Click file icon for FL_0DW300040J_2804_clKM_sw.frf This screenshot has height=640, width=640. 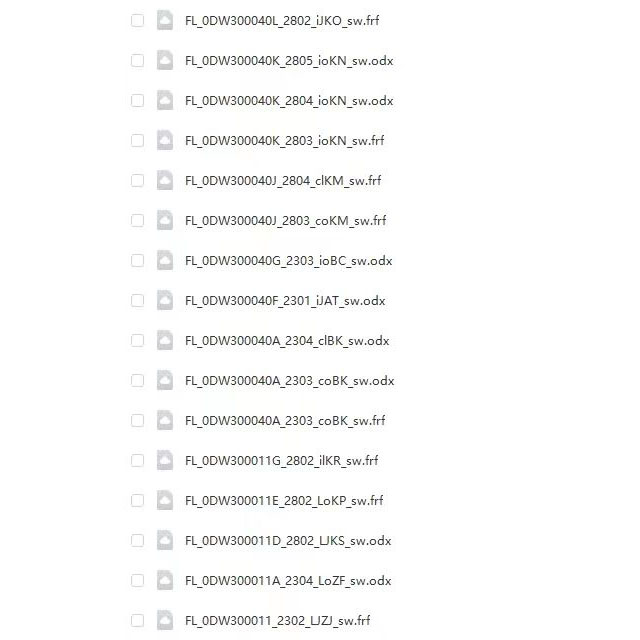coord(165,180)
